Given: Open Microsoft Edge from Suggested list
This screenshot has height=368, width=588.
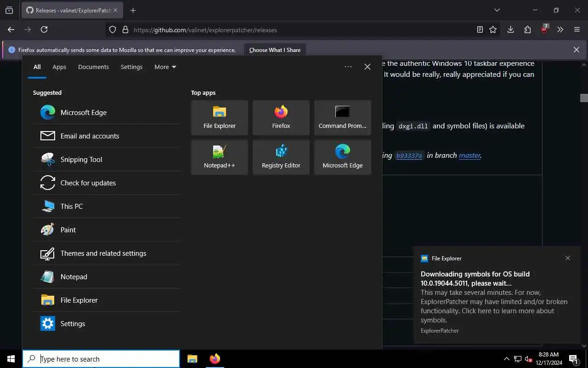Looking at the screenshot, I should (x=107, y=112).
